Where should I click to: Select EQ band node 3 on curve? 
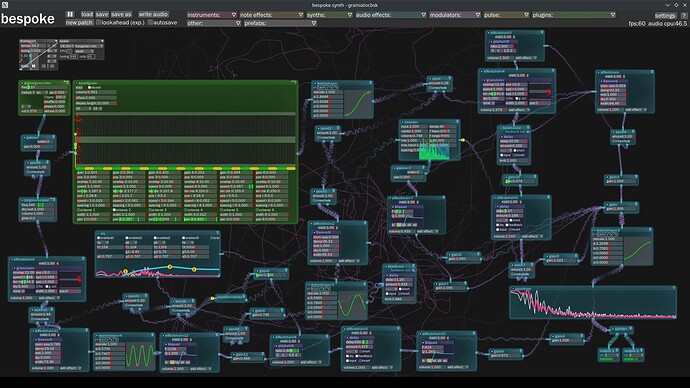[194, 269]
